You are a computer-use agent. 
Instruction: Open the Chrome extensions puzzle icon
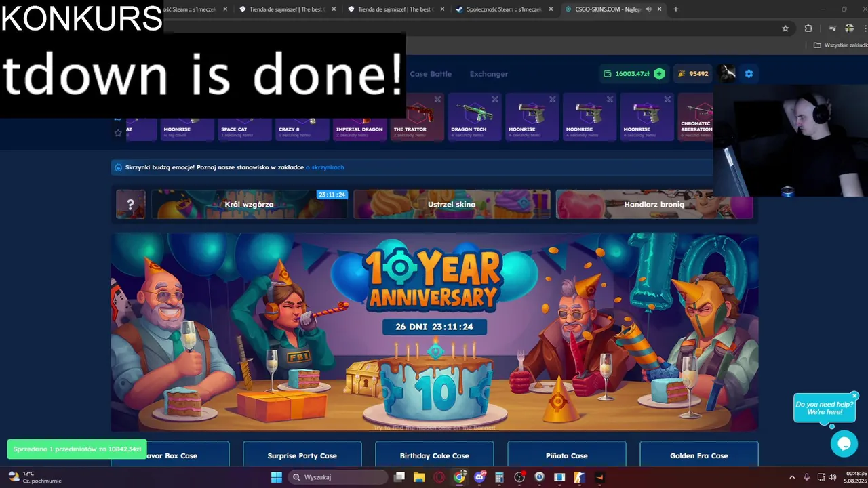[808, 28]
